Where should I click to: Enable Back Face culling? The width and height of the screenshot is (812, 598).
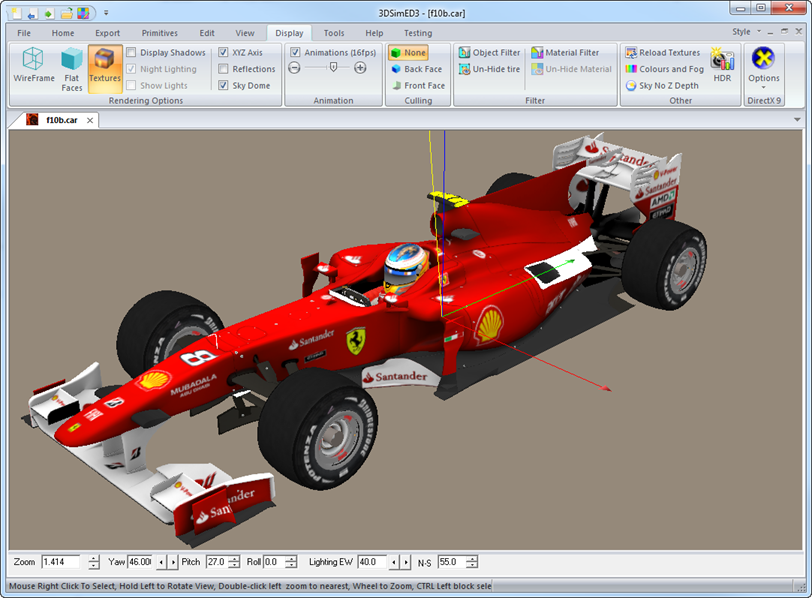point(416,69)
